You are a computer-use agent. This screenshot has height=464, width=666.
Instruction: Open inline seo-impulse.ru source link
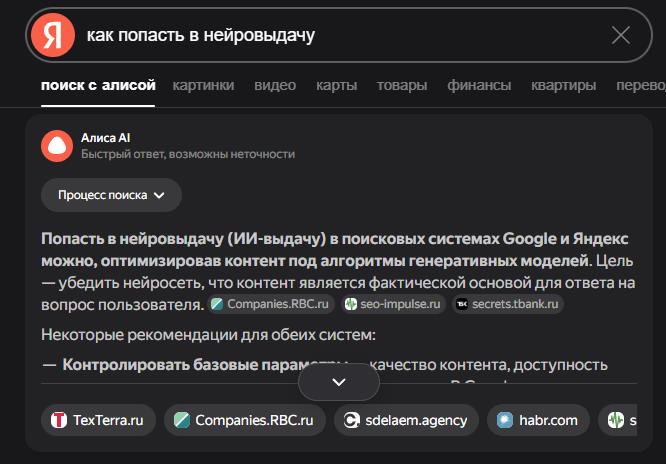tap(393, 304)
